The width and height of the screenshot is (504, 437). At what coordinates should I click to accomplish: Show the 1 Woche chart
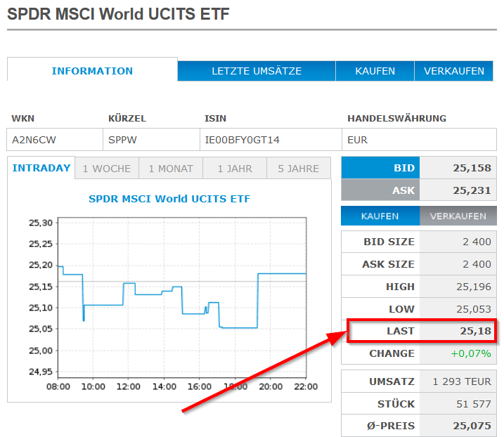pos(107,169)
